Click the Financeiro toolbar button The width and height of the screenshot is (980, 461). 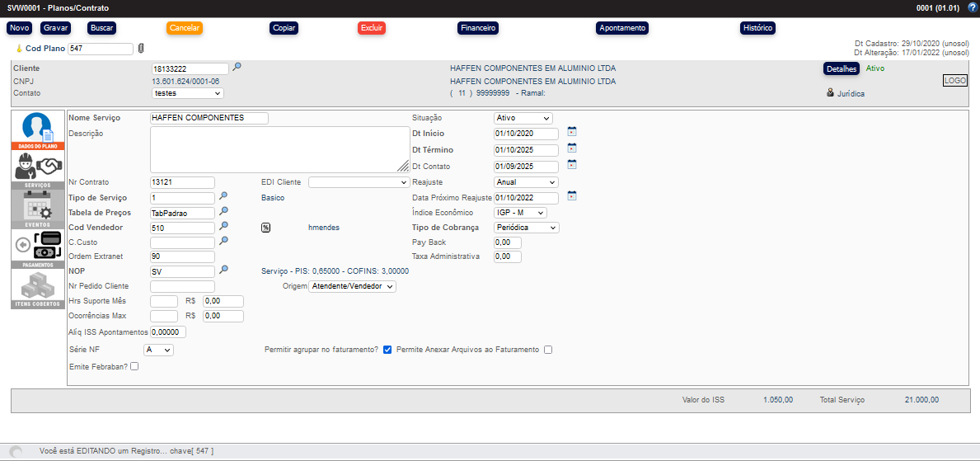coord(478,28)
